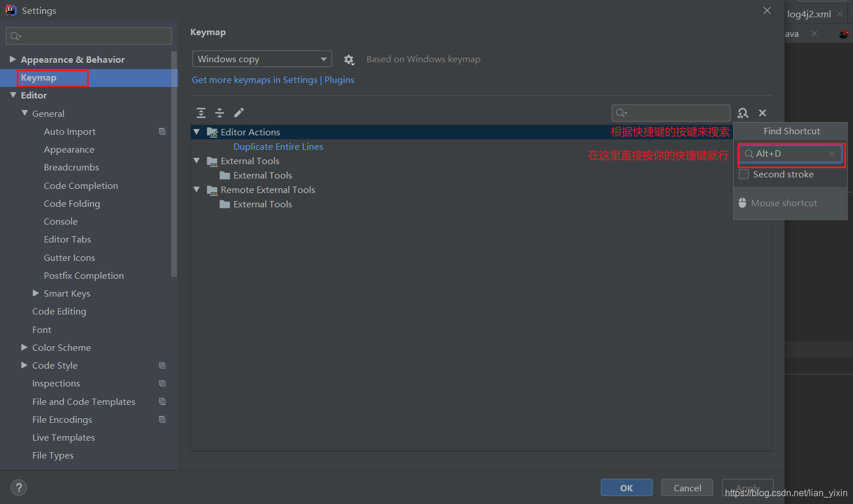Expand the Smart Keys node
Viewport: 853px width, 504px height.
pyautogui.click(x=36, y=293)
